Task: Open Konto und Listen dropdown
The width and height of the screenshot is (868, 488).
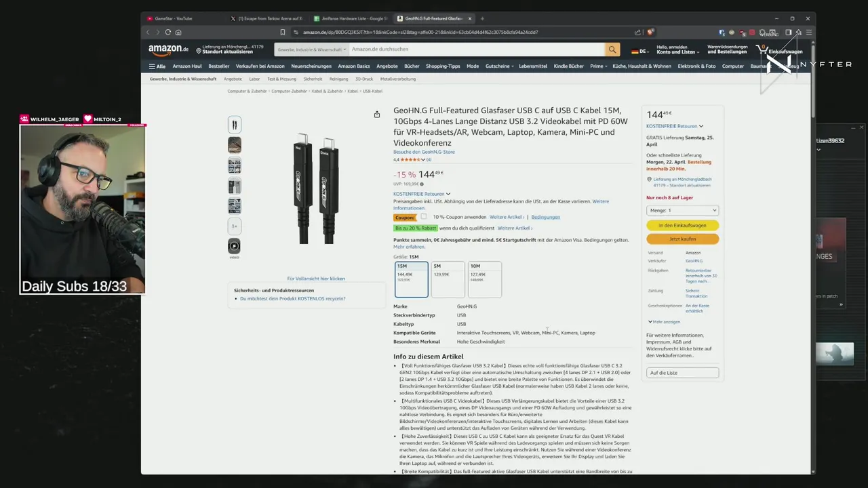Action: point(677,49)
